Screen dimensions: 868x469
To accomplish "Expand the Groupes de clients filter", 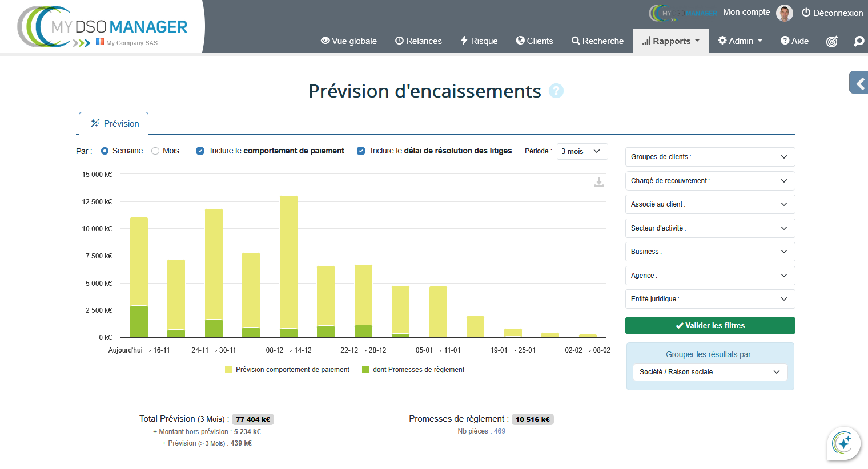I will [710, 157].
